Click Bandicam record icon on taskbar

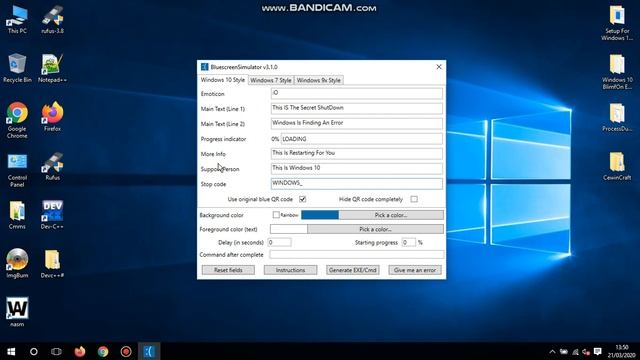click(126, 351)
